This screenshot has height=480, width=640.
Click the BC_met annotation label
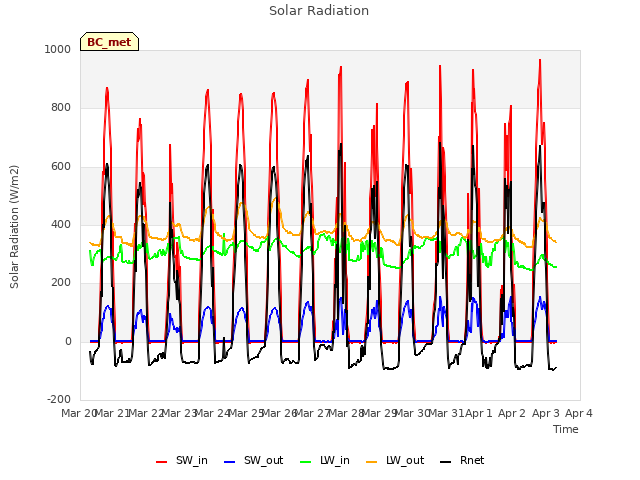click(109, 42)
